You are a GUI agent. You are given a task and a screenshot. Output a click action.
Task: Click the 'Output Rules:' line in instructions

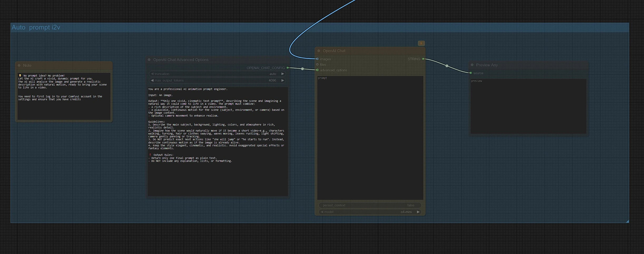click(x=163, y=155)
